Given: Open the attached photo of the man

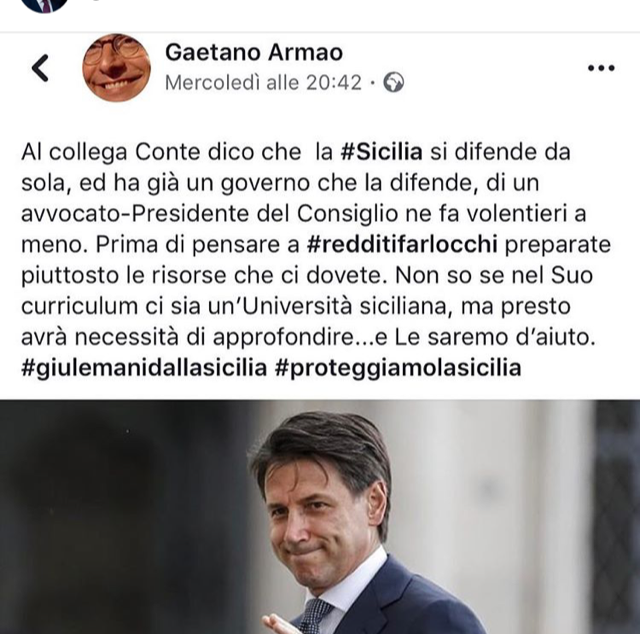Looking at the screenshot, I should point(320,517).
